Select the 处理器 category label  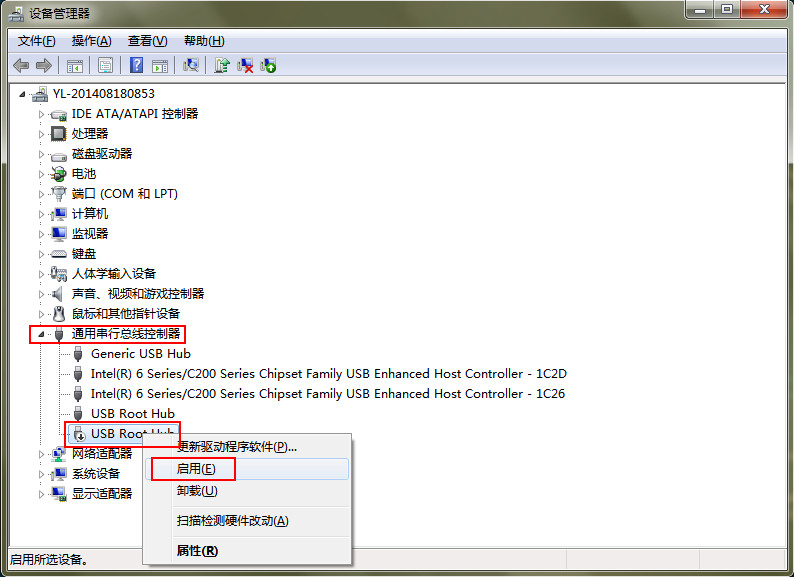[x=90, y=134]
